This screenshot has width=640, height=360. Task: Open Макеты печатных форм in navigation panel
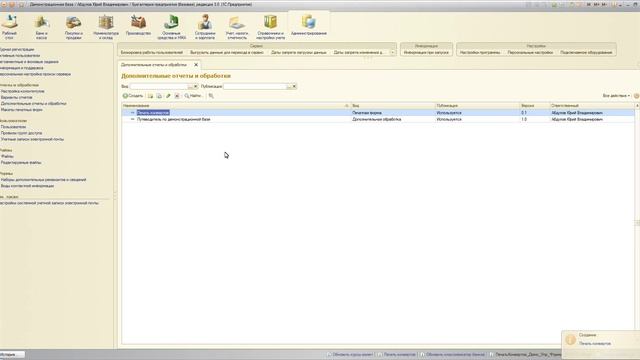click(x=21, y=110)
